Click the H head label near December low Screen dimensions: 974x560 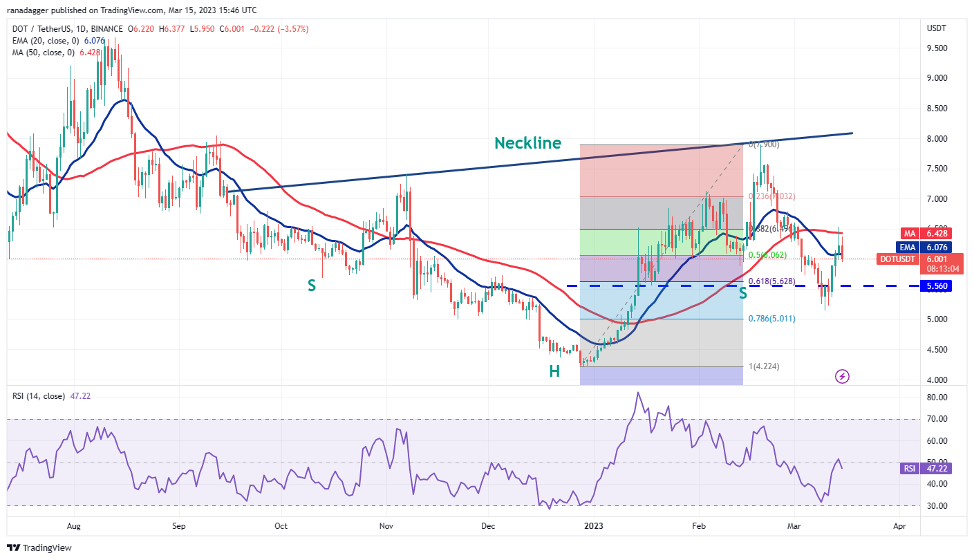[554, 371]
